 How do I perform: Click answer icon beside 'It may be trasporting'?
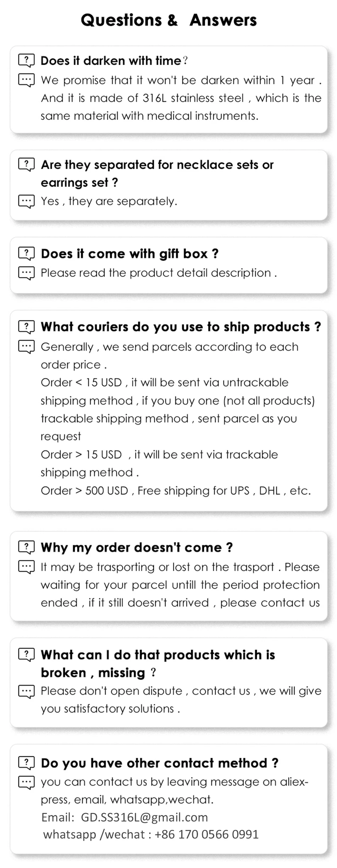pyautogui.click(x=26, y=567)
